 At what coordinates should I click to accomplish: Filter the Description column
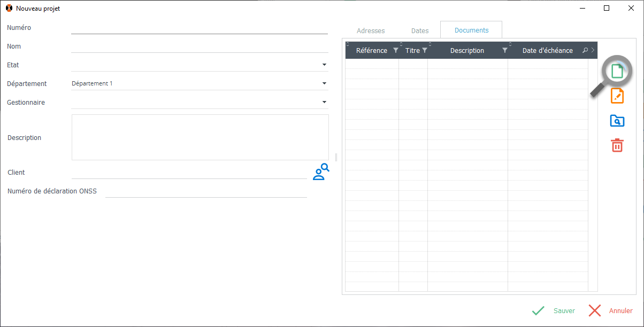(505, 51)
